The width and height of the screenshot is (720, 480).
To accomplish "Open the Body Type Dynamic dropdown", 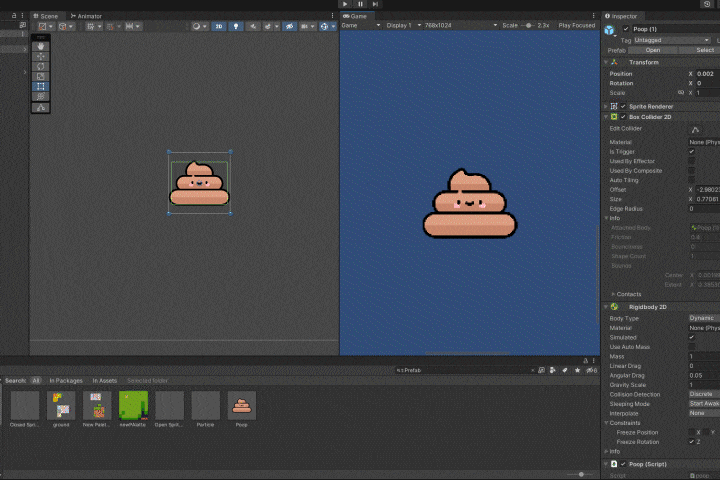I will pos(704,318).
